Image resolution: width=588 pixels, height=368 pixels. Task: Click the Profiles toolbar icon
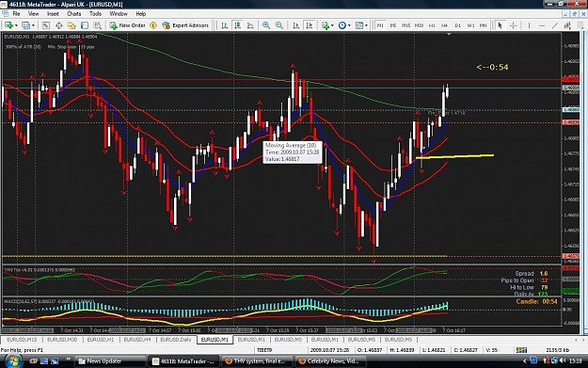point(25,25)
